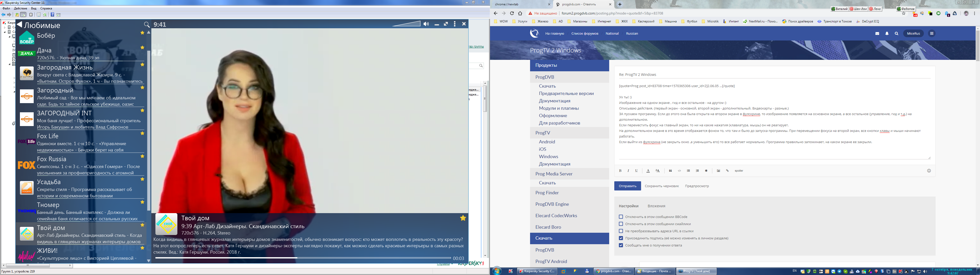
Task: Check 'Отключить в этом сообщении BBCode'
Action: pos(621,217)
